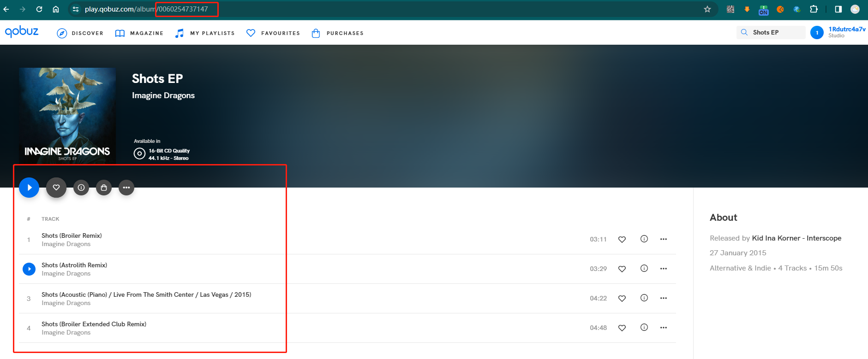Viewport: 868px width, 359px height.
Task: Favourite Shots (Broiler Remix) track
Action: click(622, 239)
